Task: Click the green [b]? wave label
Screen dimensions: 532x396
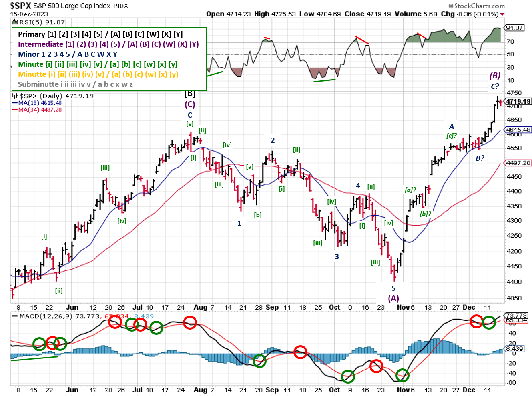Action: coord(425,214)
